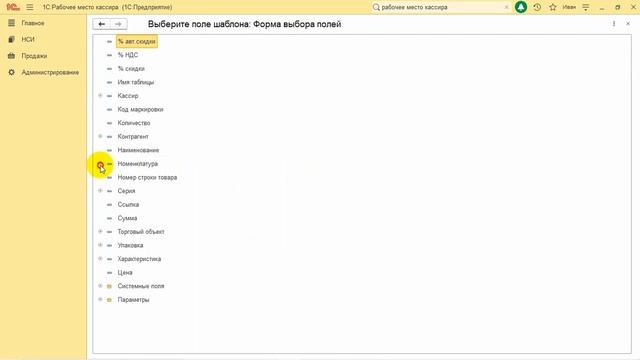Select the 'Характеристика' field

(139, 259)
